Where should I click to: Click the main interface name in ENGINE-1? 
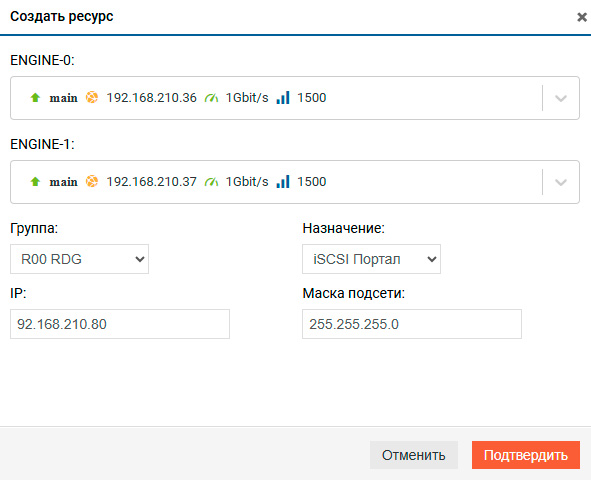(x=63, y=182)
